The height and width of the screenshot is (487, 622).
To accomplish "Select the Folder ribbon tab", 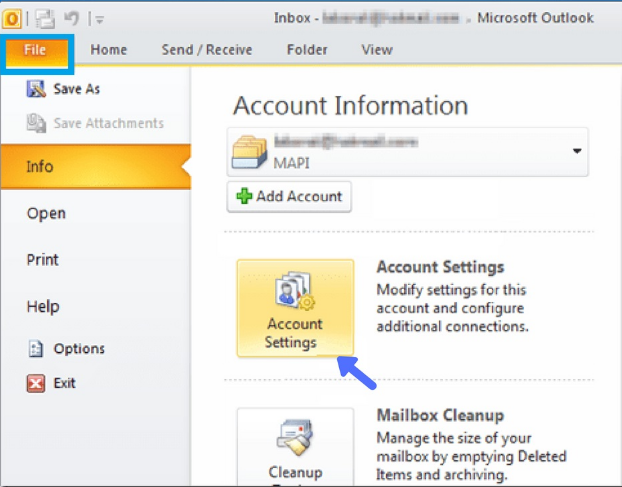I will tap(307, 50).
